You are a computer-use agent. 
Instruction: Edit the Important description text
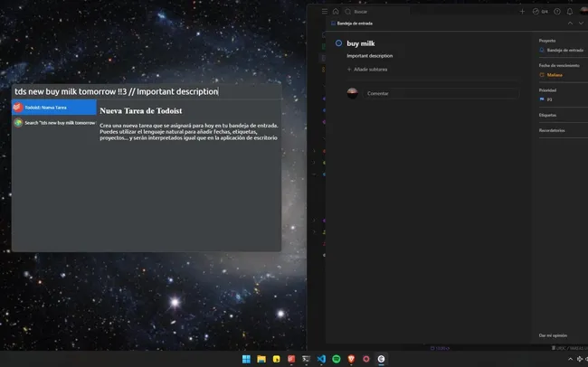[x=370, y=56]
